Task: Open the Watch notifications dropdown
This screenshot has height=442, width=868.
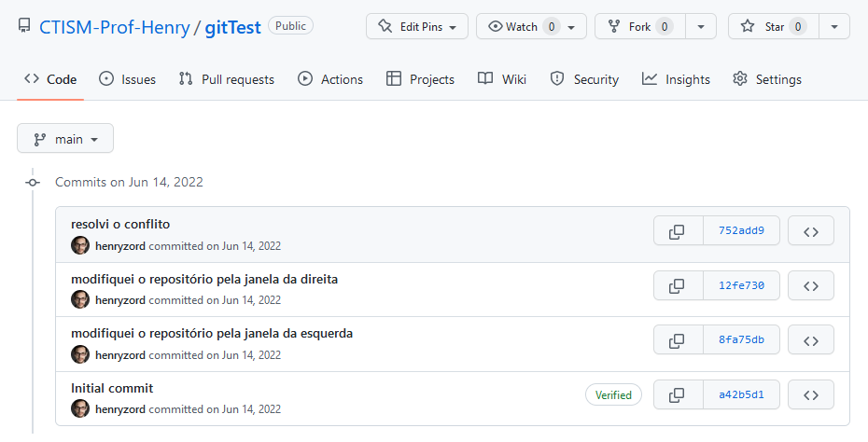Action: pyautogui.click(x=531, y=27)
